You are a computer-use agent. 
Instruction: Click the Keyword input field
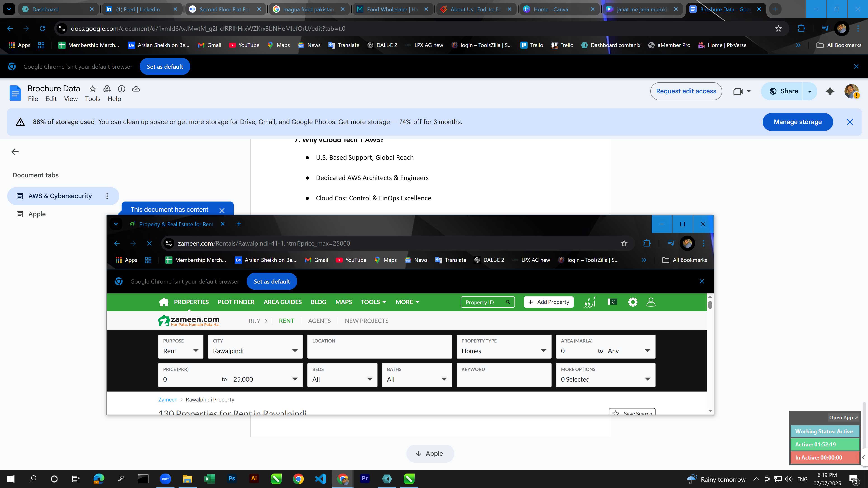pyautogui.click(x=504, y=375)
